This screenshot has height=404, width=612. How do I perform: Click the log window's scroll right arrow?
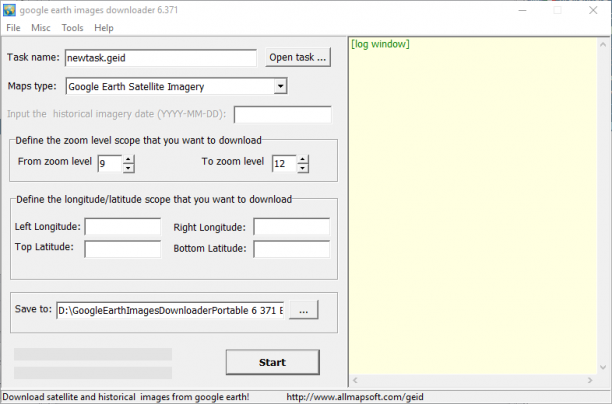pos(590,380)
